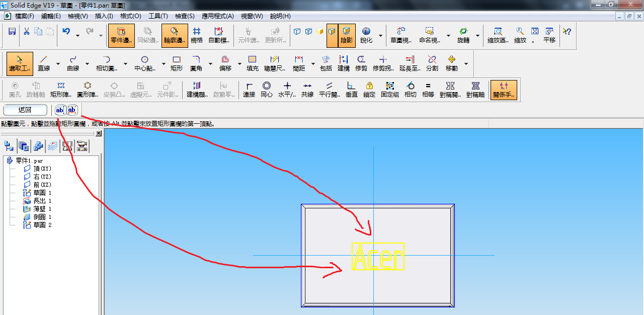644x315 pixels.
Task: Click the Copy icon in the toolbar
Action: point(38,31)
